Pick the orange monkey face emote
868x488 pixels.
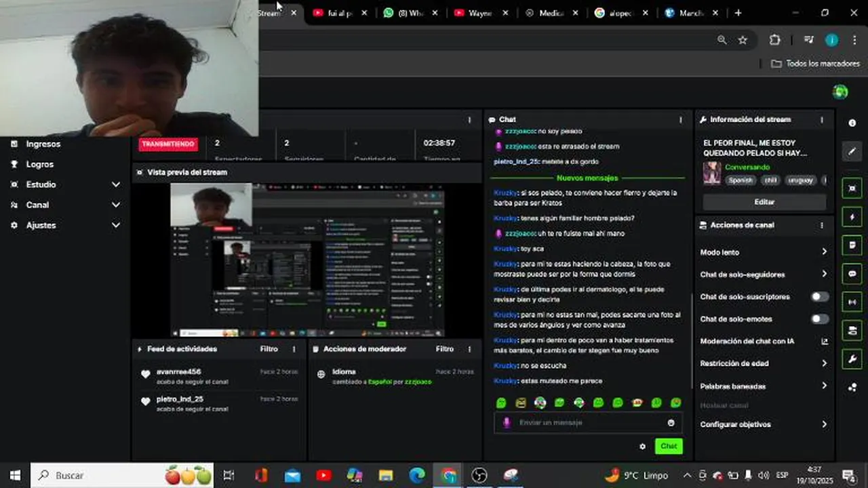tap(637, 403)
